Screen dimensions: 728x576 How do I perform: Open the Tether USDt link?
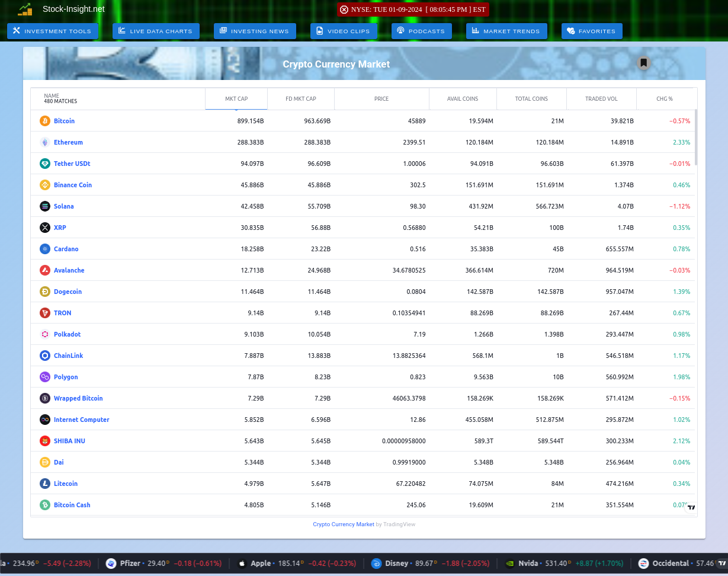(72, 164)
